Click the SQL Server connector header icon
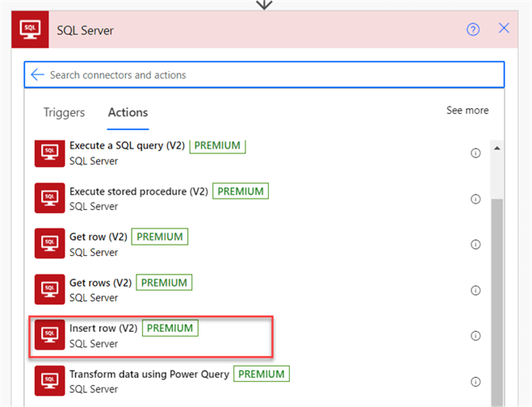Viewport: 532px width, 407px height. 30,29
